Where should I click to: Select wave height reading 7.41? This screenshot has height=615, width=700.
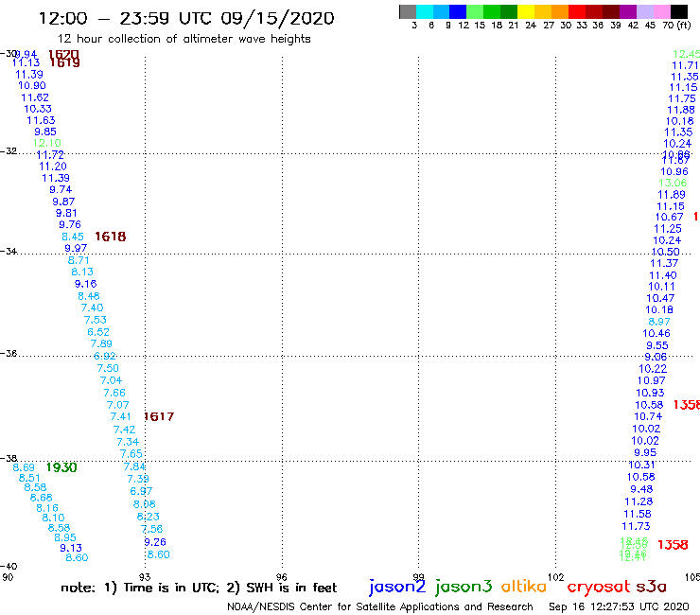pyautogui.click(x=120, y=416)
